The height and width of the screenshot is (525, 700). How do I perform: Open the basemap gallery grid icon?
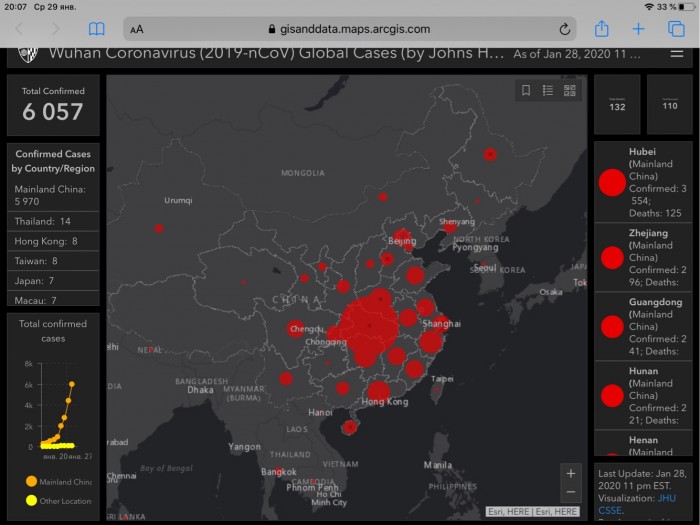570,91
